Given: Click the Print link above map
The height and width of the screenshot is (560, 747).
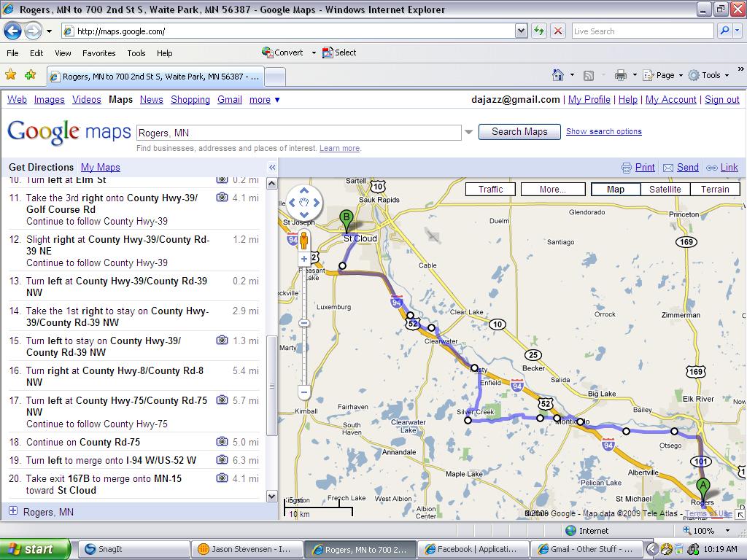Looking at the screenshot, I should [645, 167].
